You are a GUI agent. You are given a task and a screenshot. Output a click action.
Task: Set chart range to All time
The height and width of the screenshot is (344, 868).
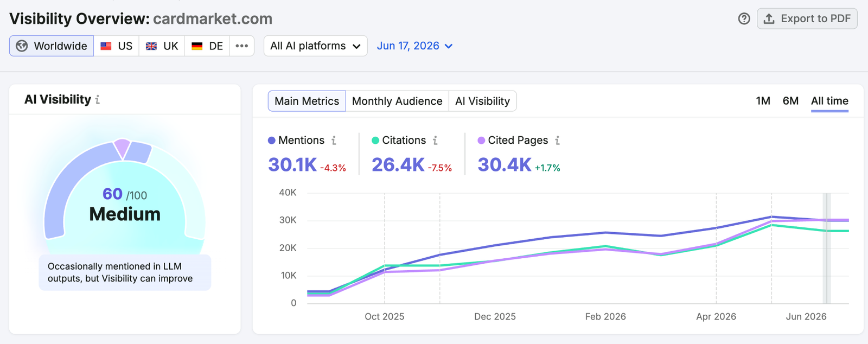click(829, 101)
